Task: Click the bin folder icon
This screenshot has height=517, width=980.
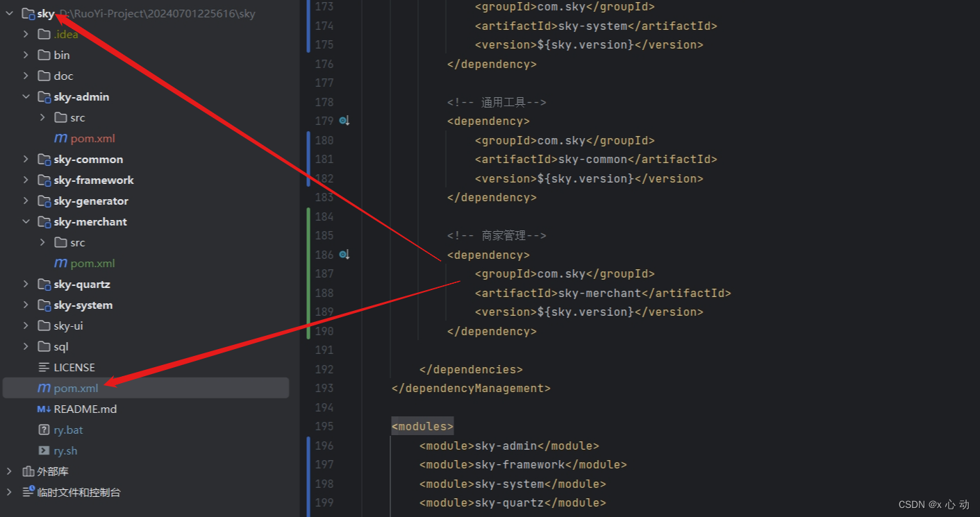Action: click(44, 56)
